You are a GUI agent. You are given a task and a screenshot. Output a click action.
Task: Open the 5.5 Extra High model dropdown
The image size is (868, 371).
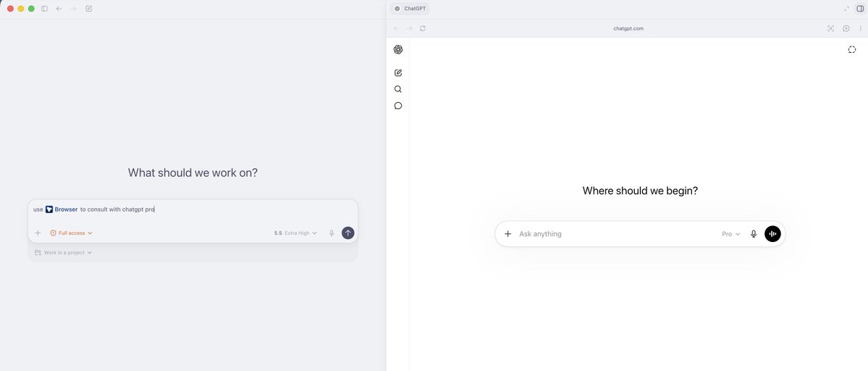tap(295, 233)
